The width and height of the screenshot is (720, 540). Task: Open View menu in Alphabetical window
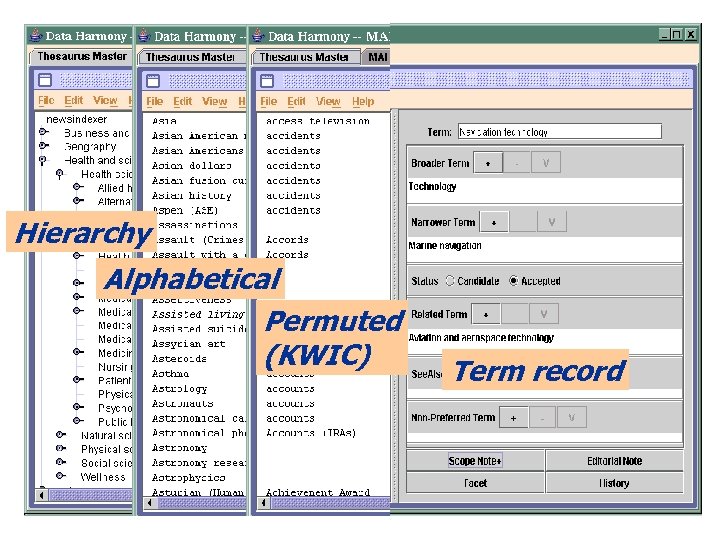[214, 101]
